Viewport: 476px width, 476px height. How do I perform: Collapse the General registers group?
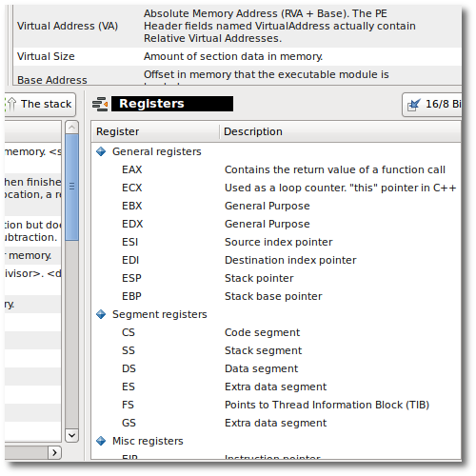101,151
